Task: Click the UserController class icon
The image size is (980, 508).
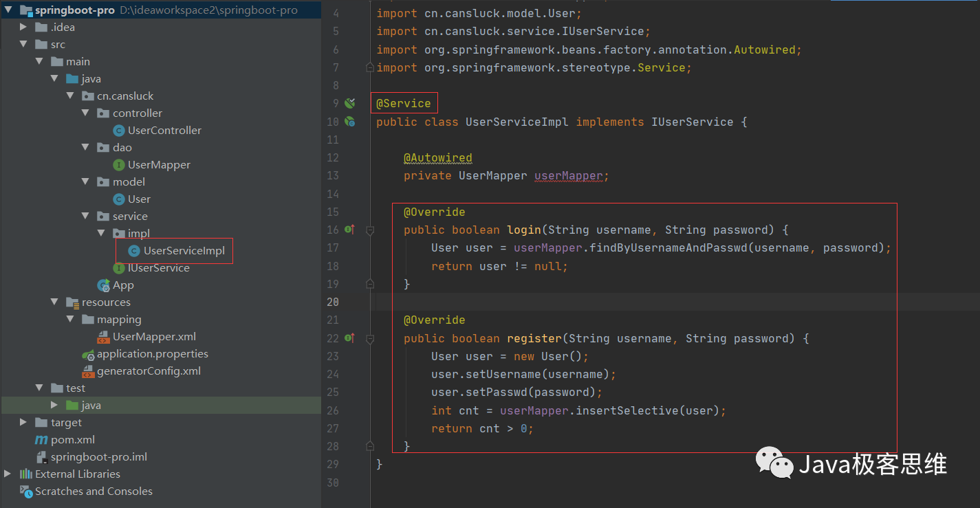Action: click(x=119, y=131)
